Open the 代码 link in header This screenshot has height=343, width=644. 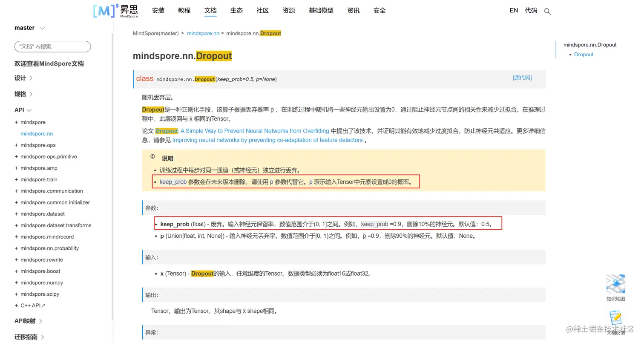point(531,11)
